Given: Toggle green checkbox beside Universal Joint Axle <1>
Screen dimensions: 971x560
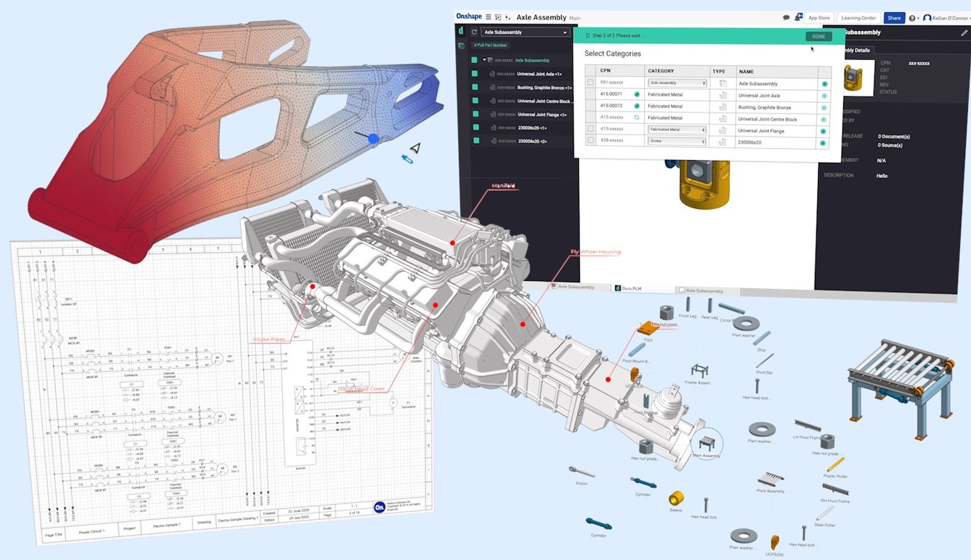Looking at the screenshot, I should (475, 73).
